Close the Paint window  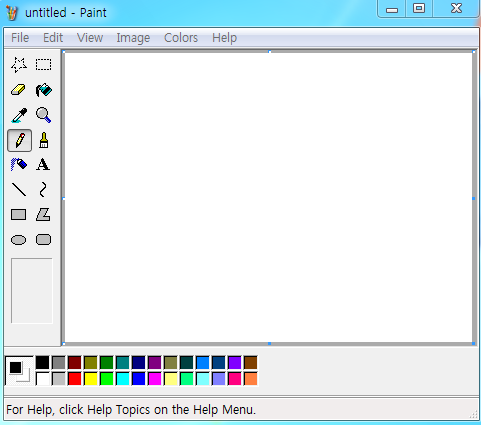click(456, 9)
